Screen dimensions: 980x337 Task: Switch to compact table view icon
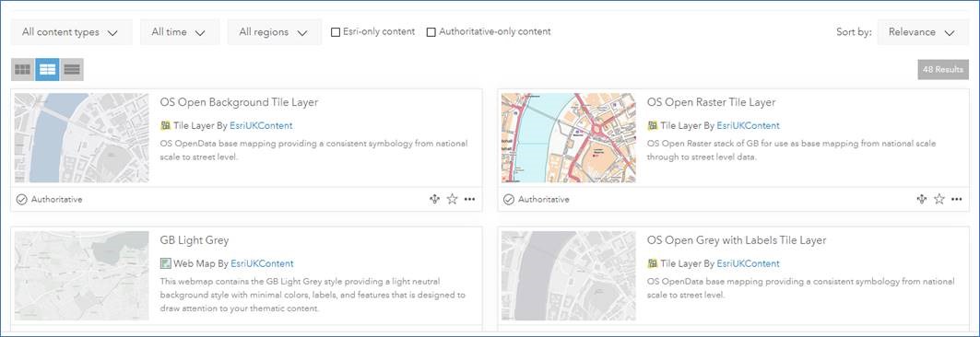point(72,70)
